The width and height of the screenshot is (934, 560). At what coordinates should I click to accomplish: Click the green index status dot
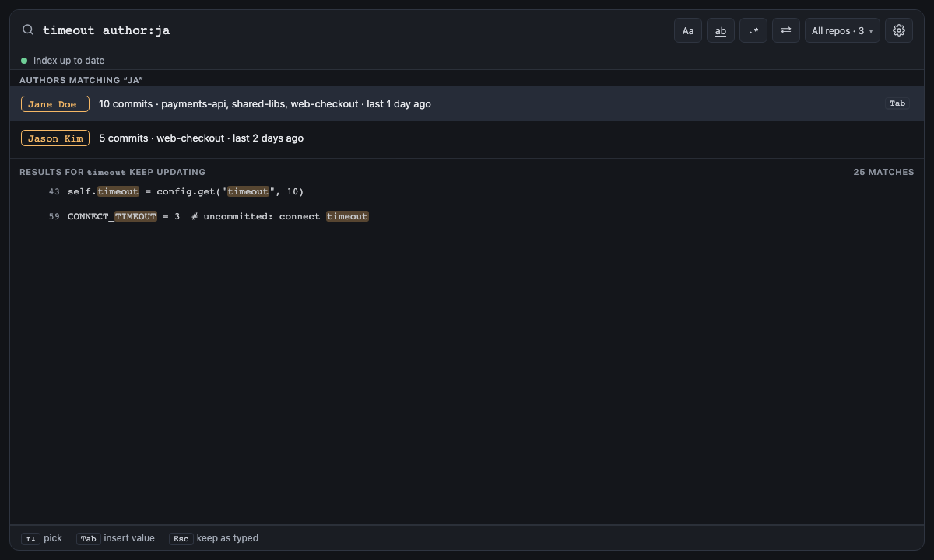(x=24, y=60)
